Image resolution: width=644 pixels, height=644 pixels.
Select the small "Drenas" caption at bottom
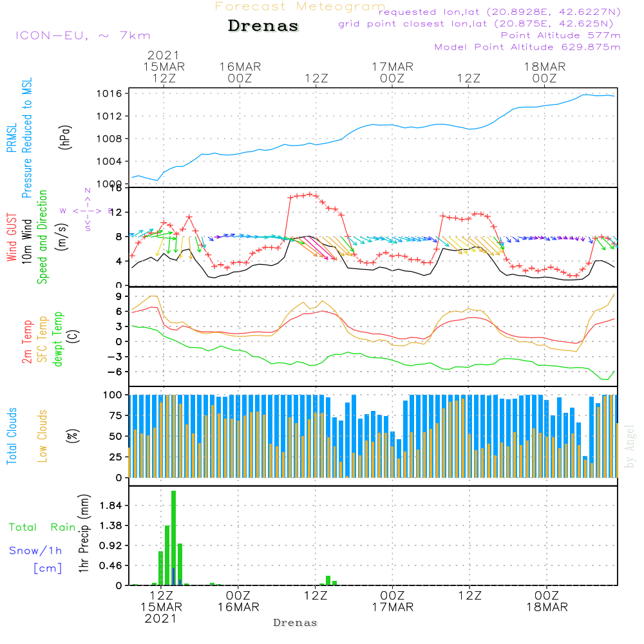296,623
